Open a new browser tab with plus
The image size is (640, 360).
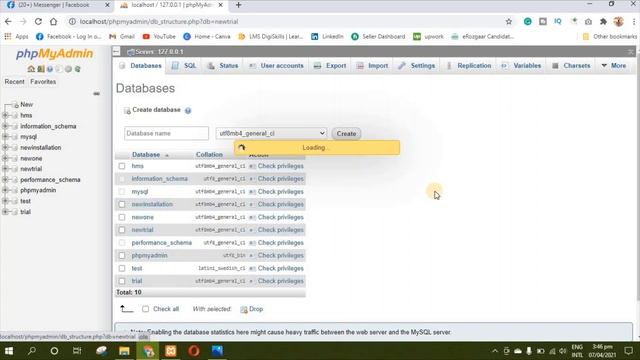point(238,5)
